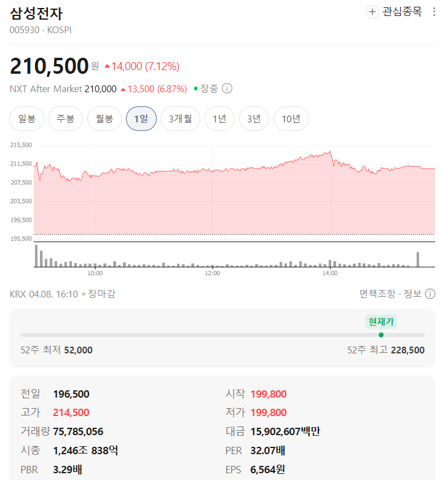448x480 pixels.
Task: Click info icon beside 면책조항 · 정보
Action: tap(430, 294)
